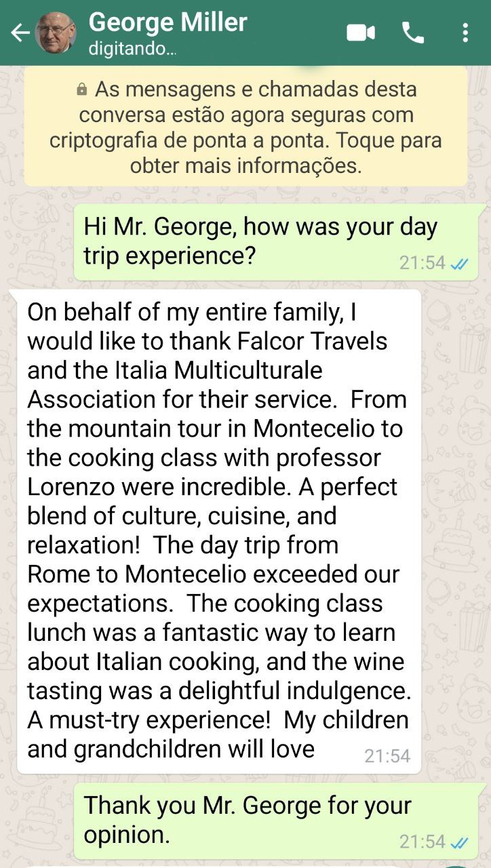Select the 'Thank you Mr. George' message
The height and width of the screenshot is (868, 491).
(248, 820)
